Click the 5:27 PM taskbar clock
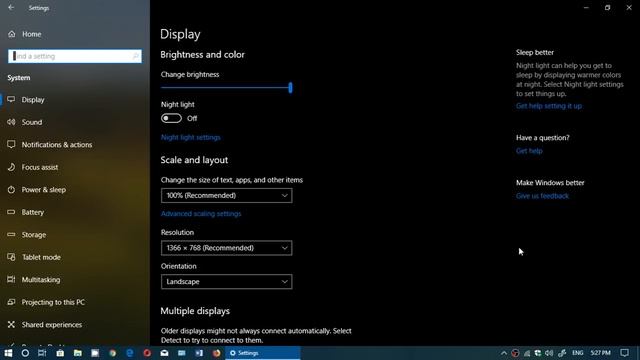640x360 pixels. [x=600, y=353]
